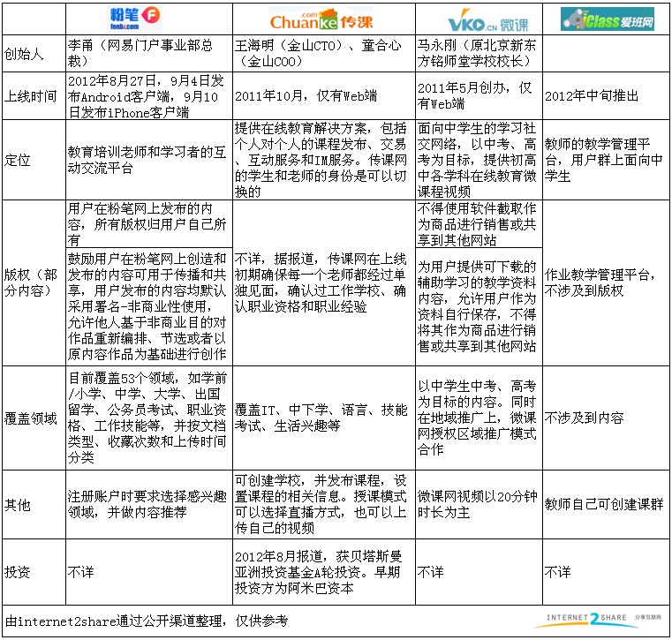This screenshot has height=640, width=672.
Task: Select the 定位 row header
Action: pyautogui.click(x=34, y=160)
